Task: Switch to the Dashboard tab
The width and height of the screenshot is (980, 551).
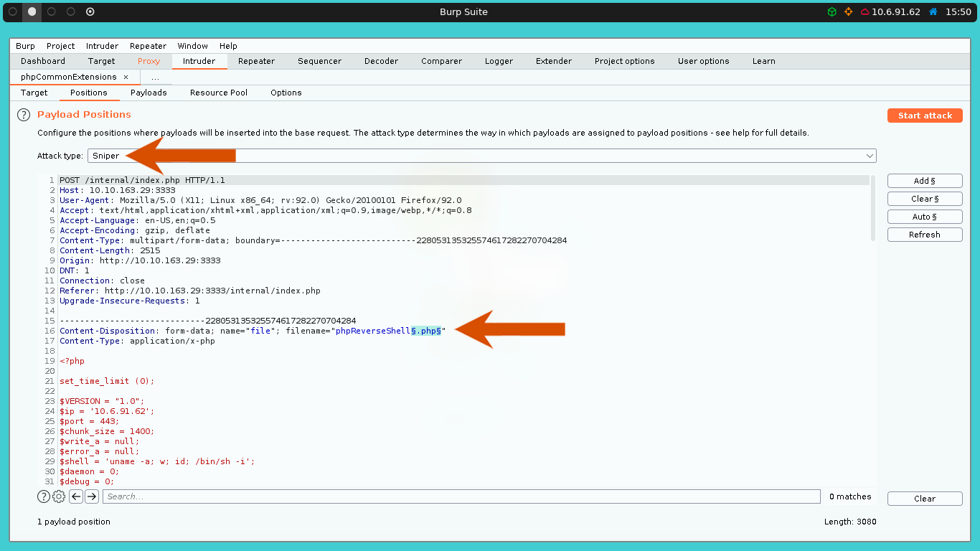Action: 43,61
